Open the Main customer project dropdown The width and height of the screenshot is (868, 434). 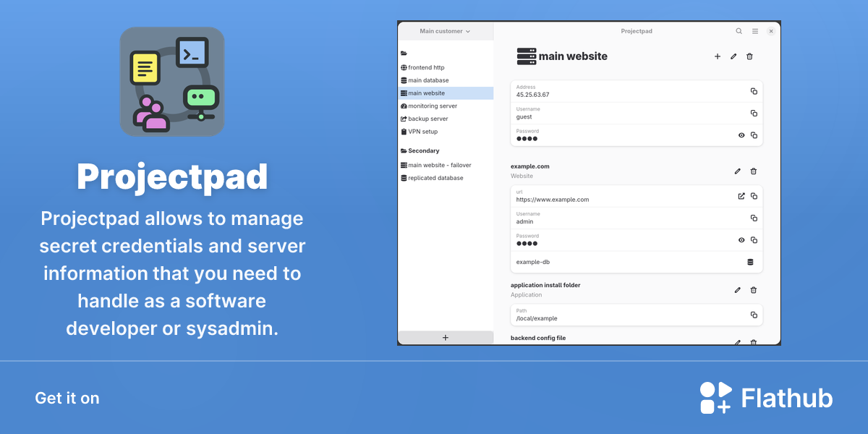point(445,31)
